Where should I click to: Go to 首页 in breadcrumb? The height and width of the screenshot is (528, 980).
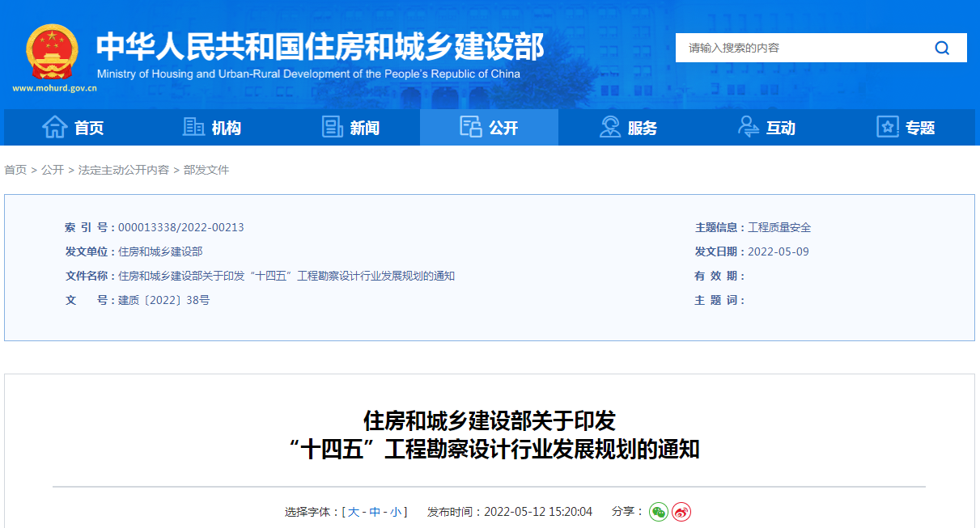pyautogui.click(x=15, y=170)
